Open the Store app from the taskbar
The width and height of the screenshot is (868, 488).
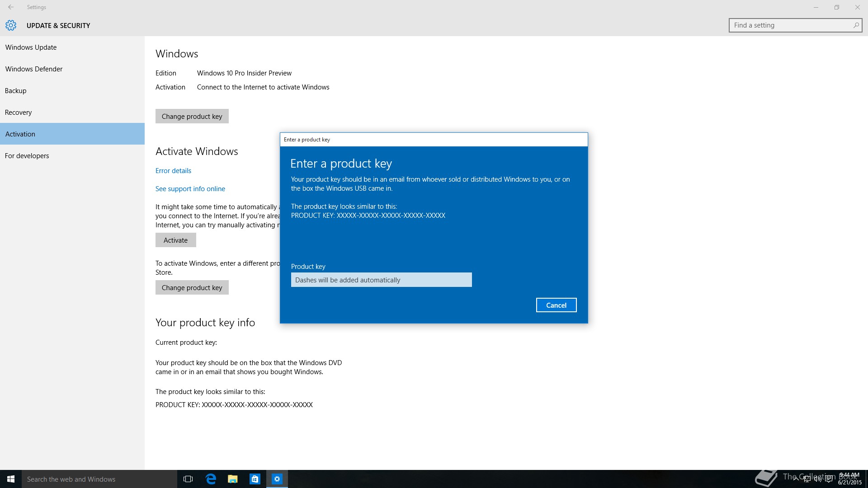pos(255,479)
